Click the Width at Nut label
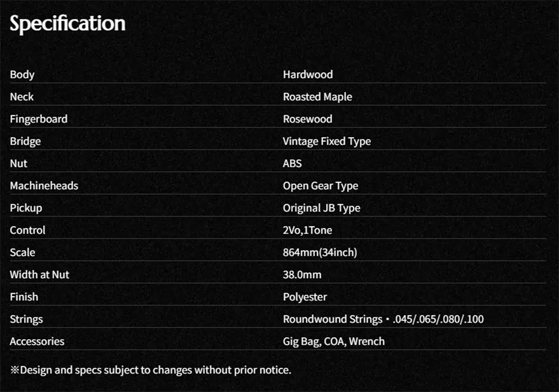The image size is (559, 392). [x=40, y=275]
